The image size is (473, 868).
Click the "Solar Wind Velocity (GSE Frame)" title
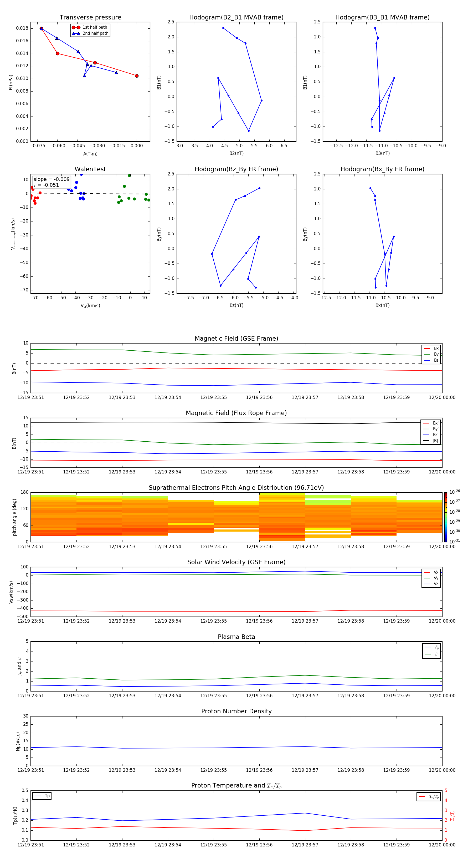236,562
